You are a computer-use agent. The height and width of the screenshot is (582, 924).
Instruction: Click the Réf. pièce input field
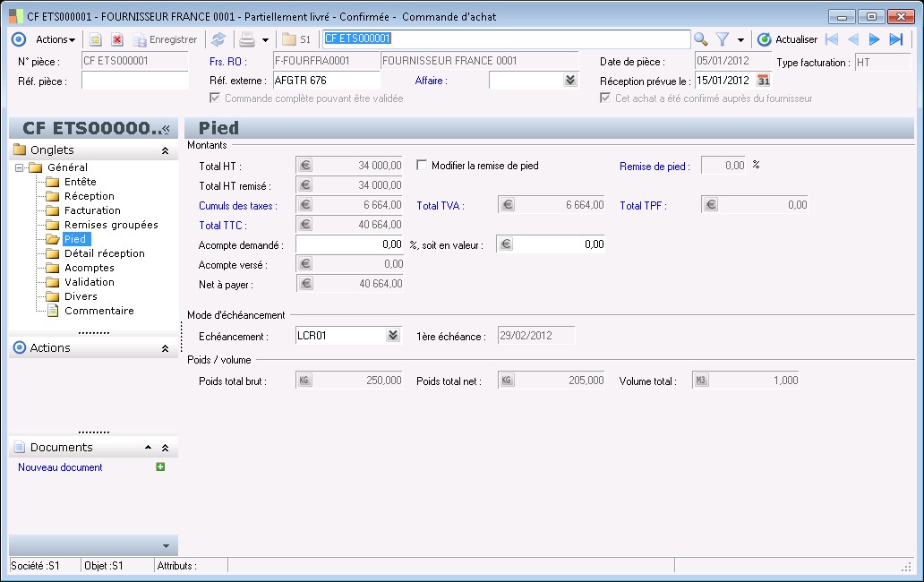135,81
